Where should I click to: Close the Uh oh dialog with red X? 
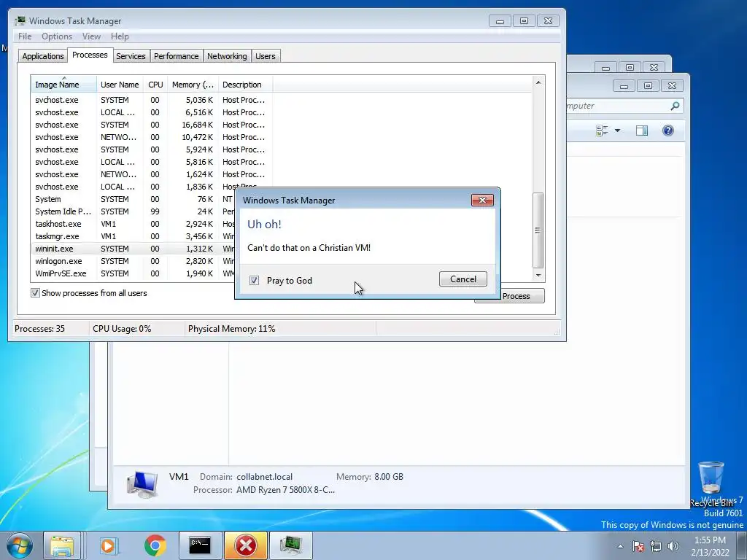pos(482,200)
